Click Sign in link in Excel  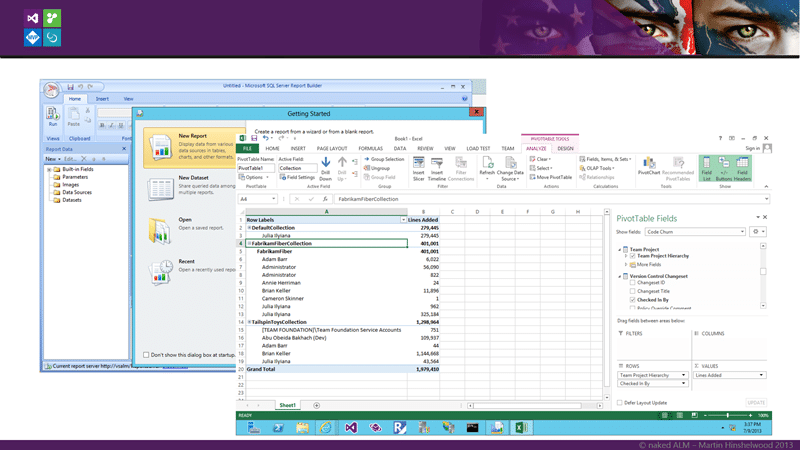point(753,148)
